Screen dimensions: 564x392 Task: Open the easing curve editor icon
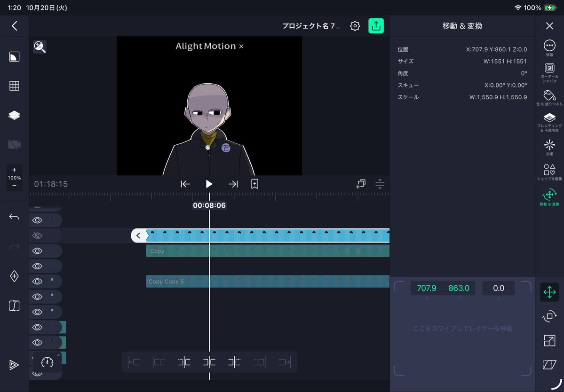15,306
